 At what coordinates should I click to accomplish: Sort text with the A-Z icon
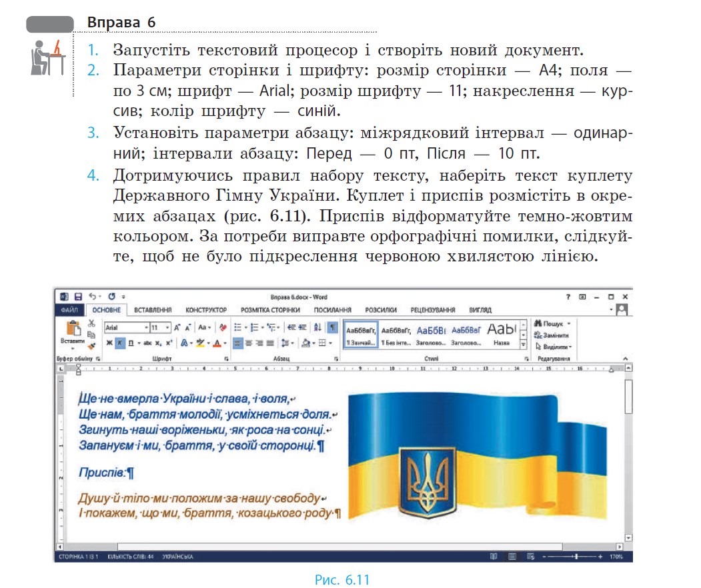(x=317, y=327)
